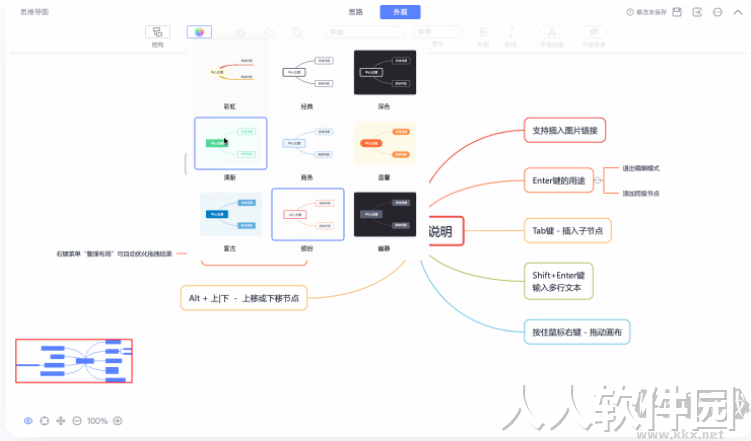Select the 清新 green theme thumbnail
The height and width of the screenshot is (441, 751).
tap(230, 143)
